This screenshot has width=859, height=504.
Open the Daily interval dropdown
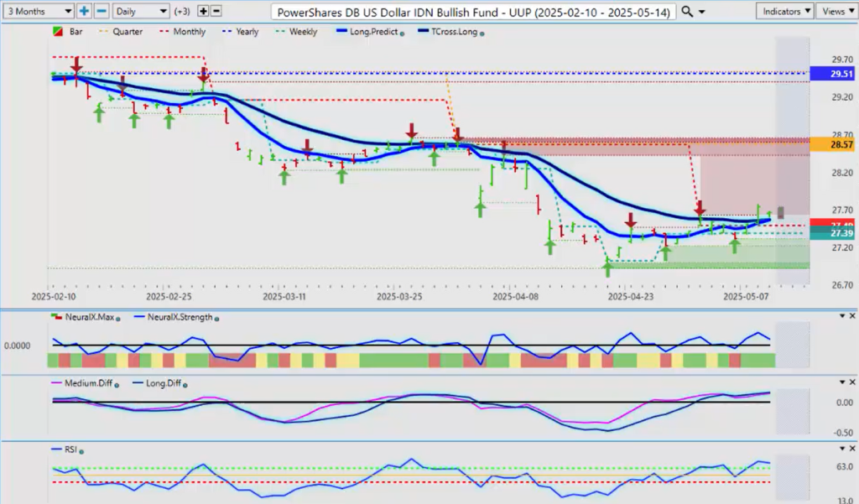(x=139, y=11)
